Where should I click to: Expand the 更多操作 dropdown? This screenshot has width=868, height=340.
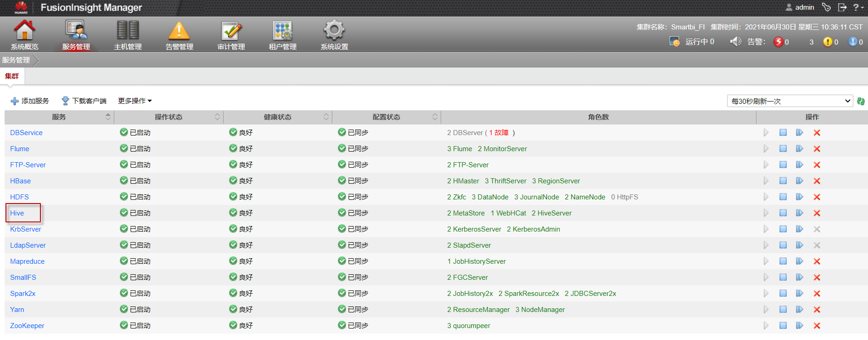(x=134, y=101)
